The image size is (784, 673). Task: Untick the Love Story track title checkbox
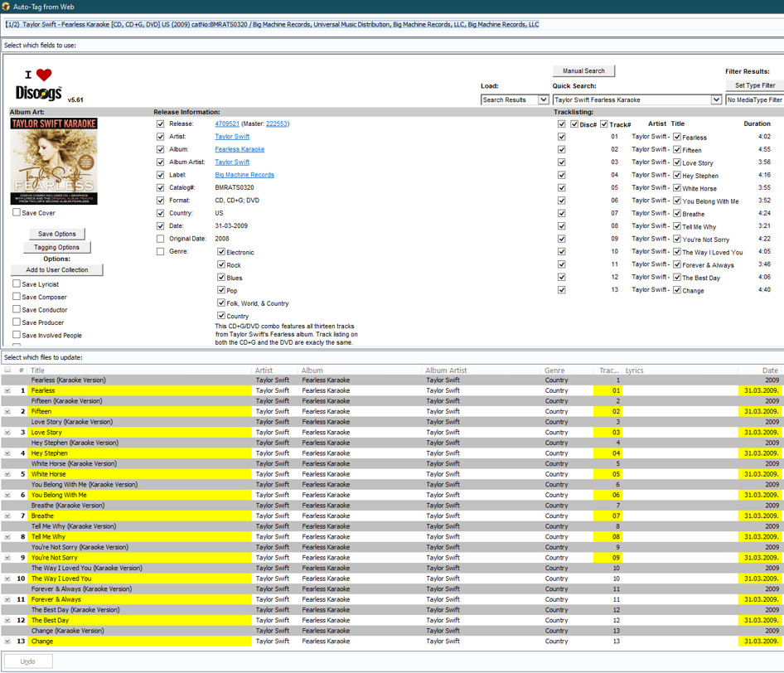coord(677,162)
